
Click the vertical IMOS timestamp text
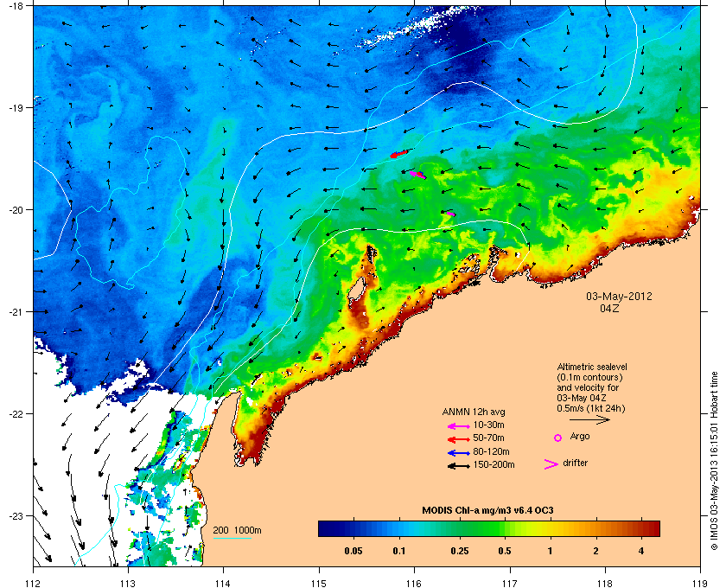tap(715, 462)
